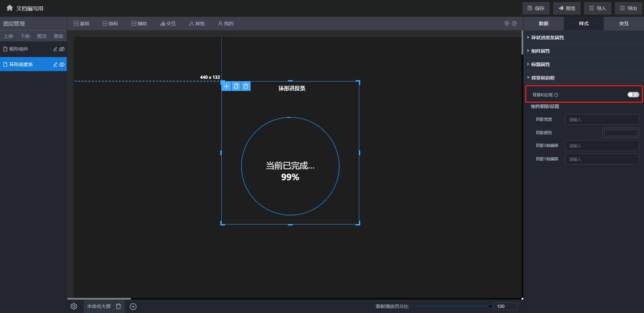Click the copy icon on the selected component
Viewport: 644px width, 313px height.
click(x=236, y=87)
